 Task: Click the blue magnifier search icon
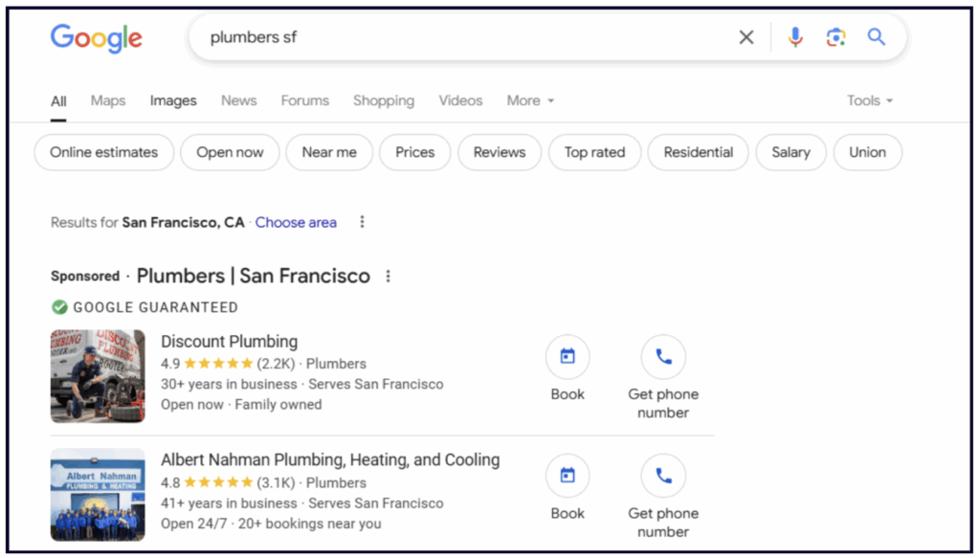876,37
